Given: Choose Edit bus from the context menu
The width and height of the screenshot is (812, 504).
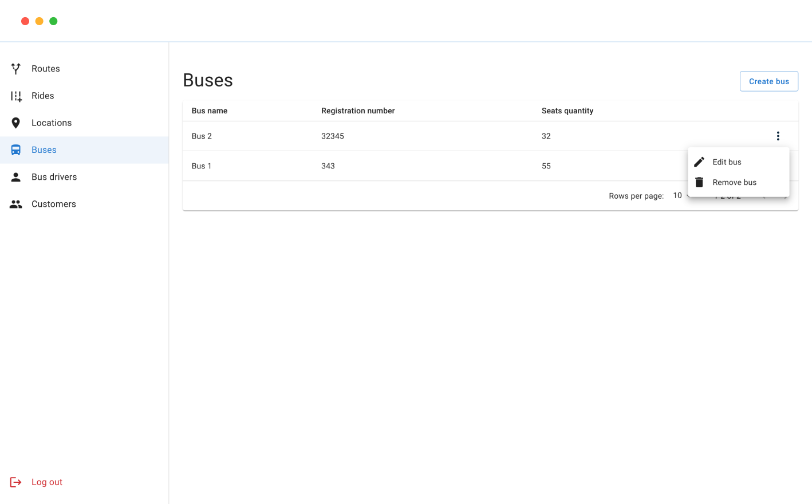Looking at the screenshot, I should click(x=727, y=162).
